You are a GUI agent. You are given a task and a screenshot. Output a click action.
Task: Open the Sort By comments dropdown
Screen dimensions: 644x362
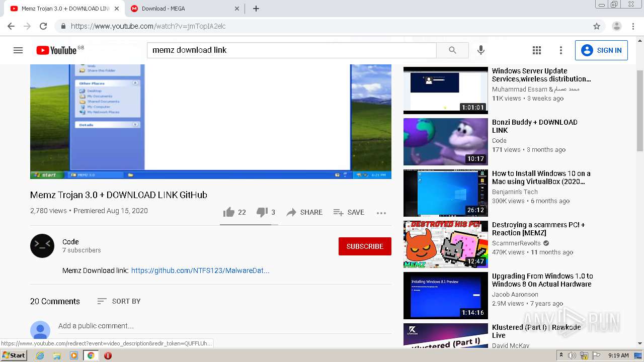coord(119,301)
